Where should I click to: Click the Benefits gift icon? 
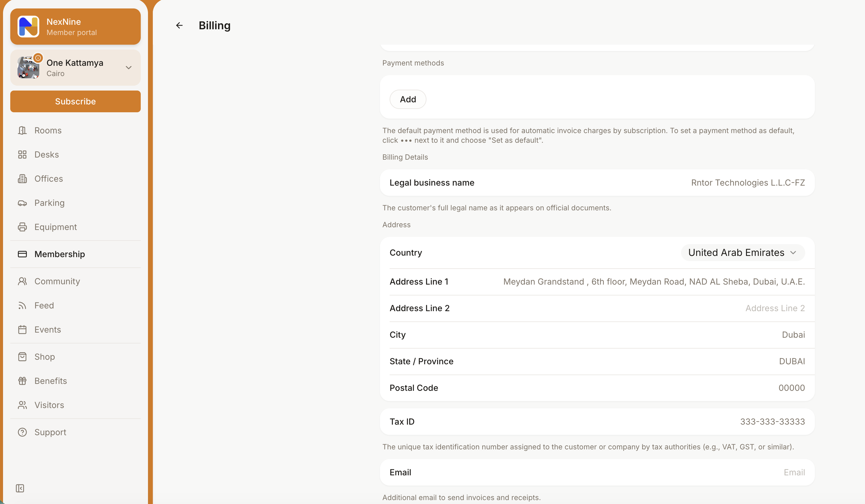click(22, 381)
